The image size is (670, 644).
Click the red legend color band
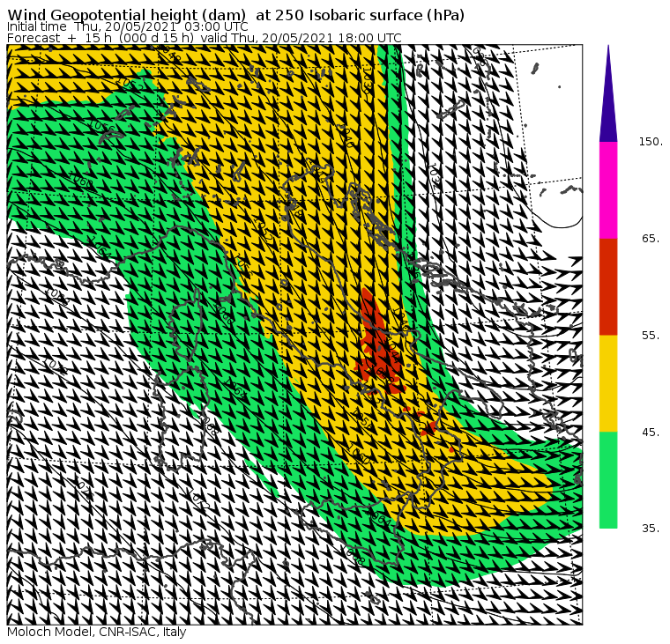[x=608, y=287]
